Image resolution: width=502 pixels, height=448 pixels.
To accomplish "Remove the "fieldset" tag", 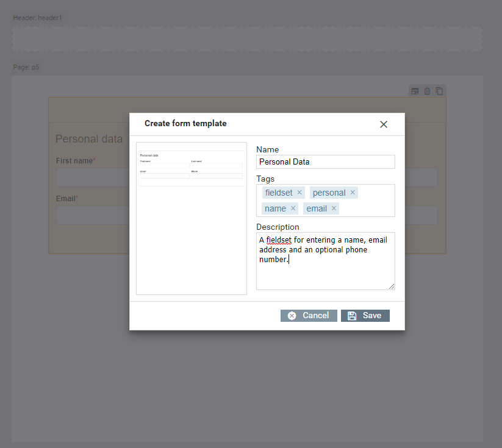I will tap(299, 193).
